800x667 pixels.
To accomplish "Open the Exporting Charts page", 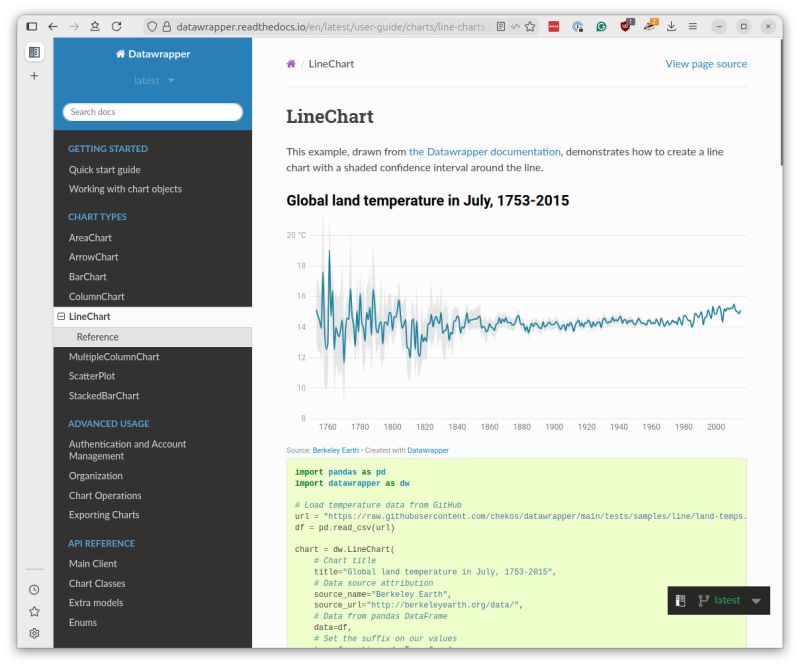I will pos(104,515).
